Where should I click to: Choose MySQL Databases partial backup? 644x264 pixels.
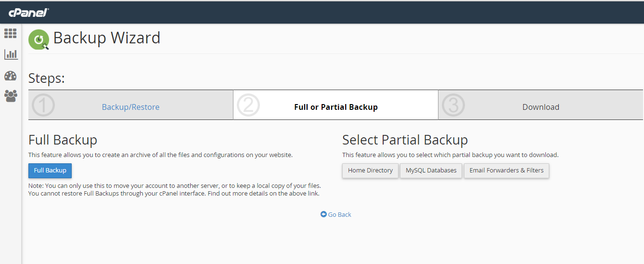[431, 171]
